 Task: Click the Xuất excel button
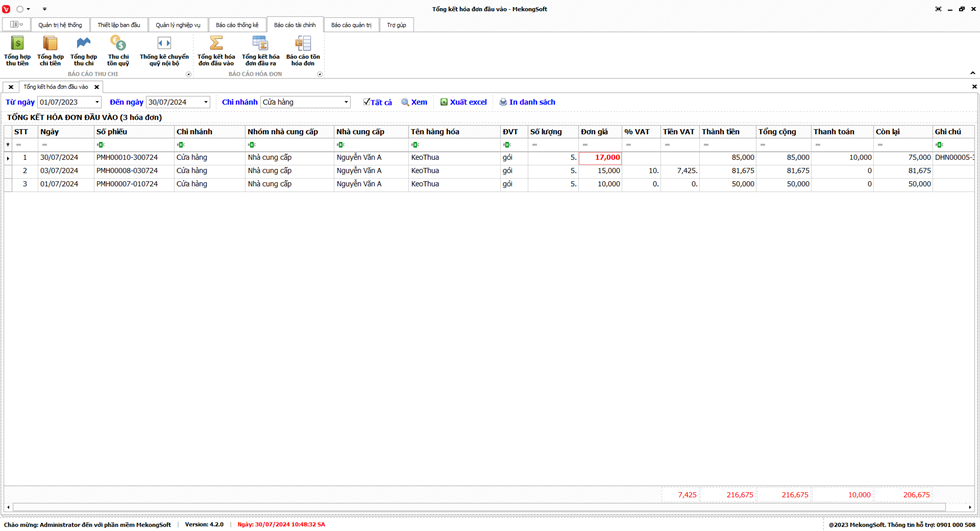pyautogui.click(x=463, y=102)
